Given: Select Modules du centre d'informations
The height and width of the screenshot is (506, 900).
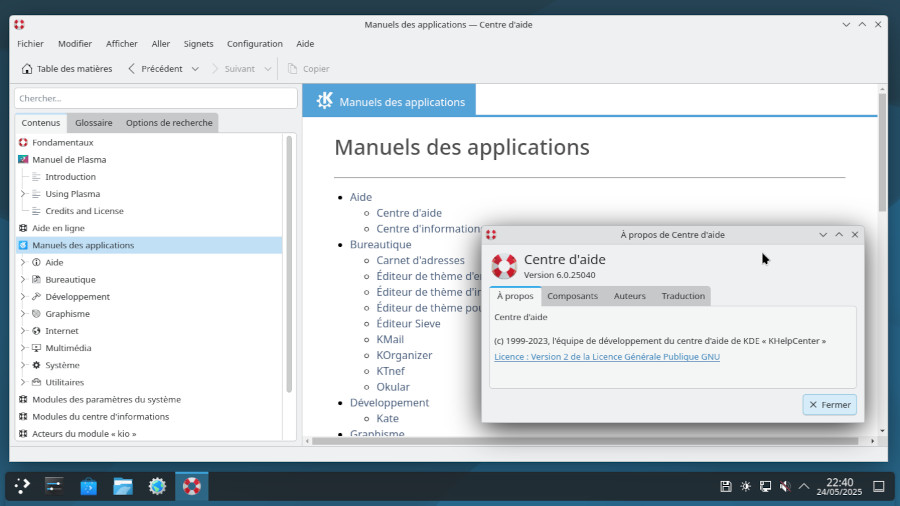Looking at the screenshot, I should [100, 417].
